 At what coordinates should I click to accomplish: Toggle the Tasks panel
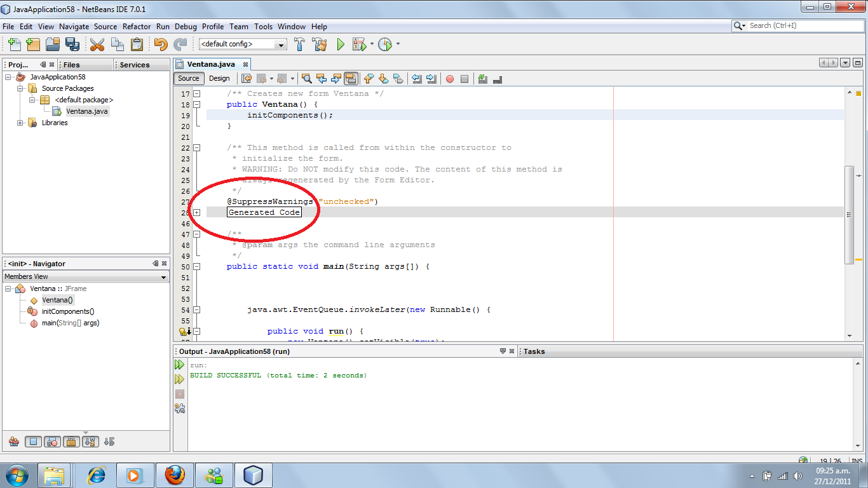tap(534, 351)
